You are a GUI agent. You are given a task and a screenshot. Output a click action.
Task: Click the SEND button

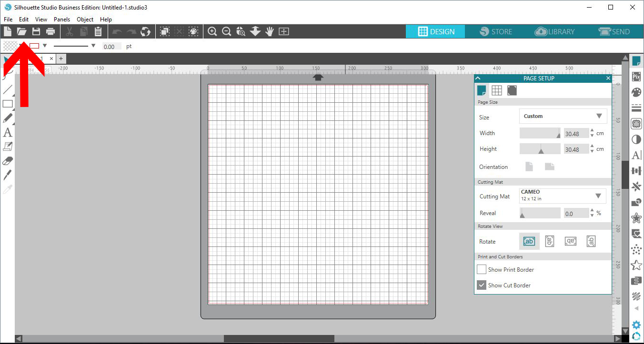(614, 31)
